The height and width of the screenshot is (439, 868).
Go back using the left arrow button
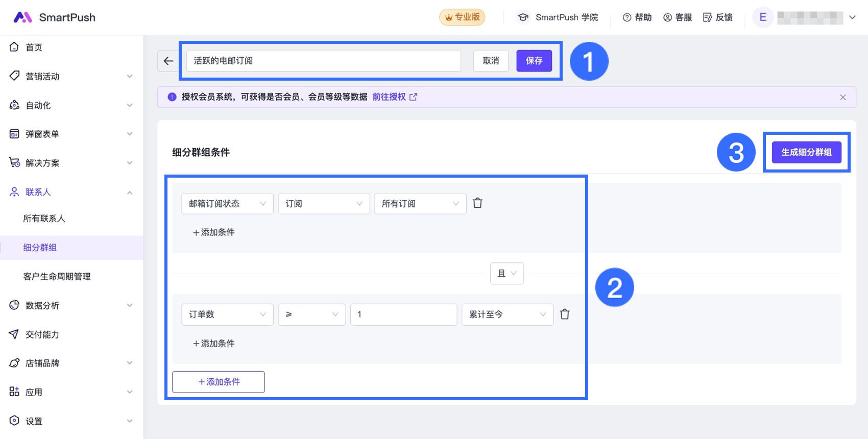(168, 61)
